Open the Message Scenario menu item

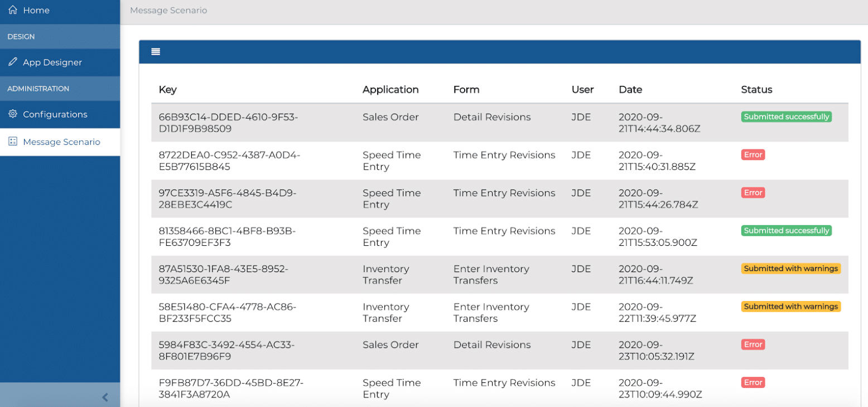(61, 142)
